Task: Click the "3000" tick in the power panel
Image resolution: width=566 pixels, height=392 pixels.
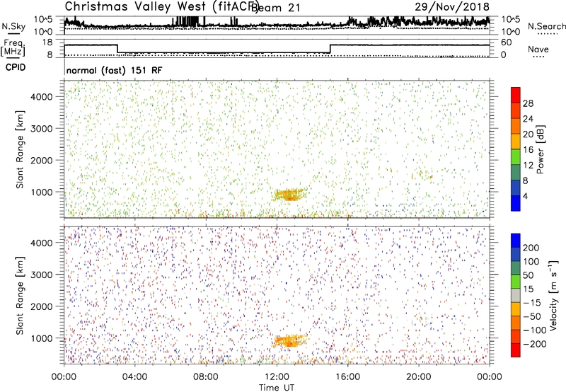Action: tap(41, 129)
